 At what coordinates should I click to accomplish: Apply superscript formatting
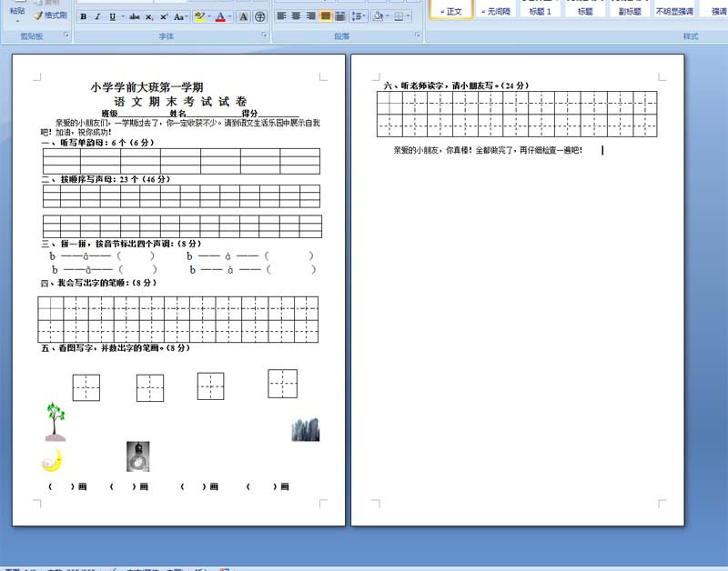click(164, 16)
